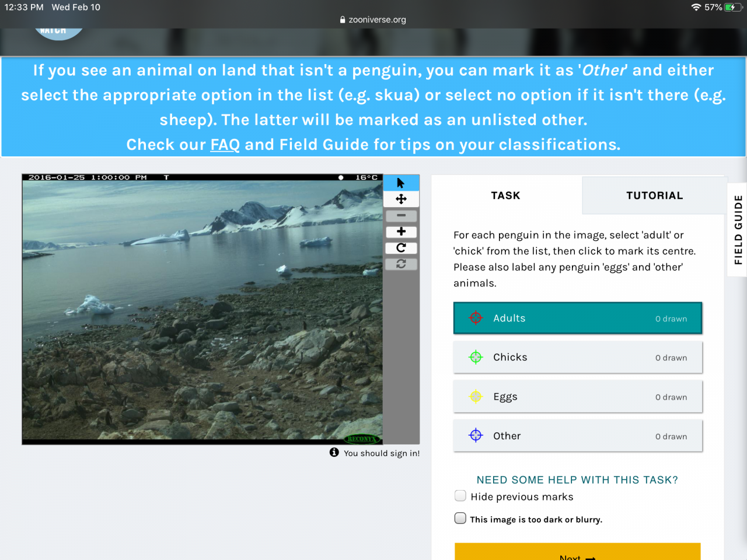The height and width of the screenshot is (560, 747).
Task: Tap the battery indicator
Action: [x=732, y=7]
